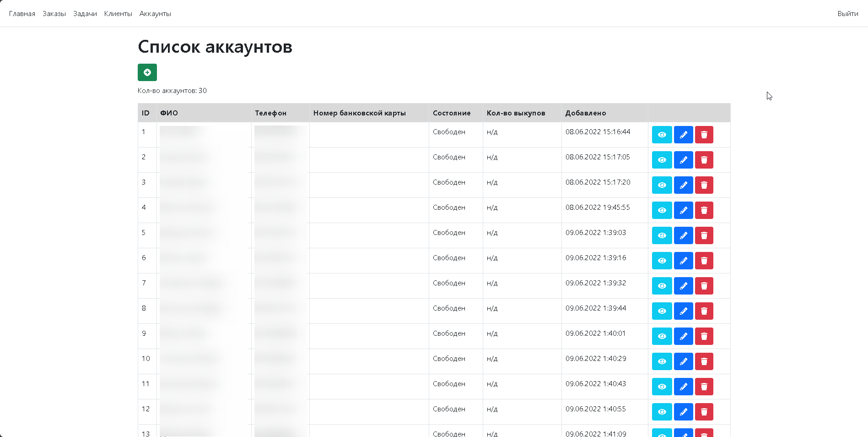Delete account with ID 12
The height and width of the screenshot is (437, 868).
click(704, 412)
